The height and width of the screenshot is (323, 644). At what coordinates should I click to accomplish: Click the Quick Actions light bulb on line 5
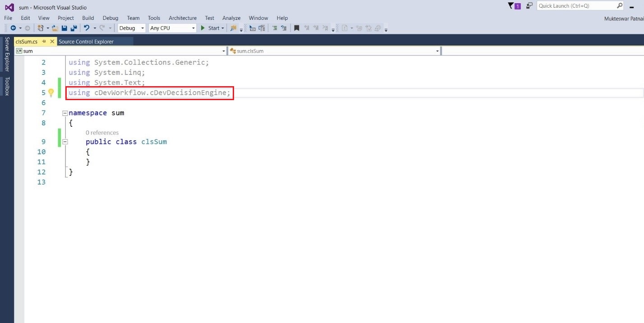51,92
